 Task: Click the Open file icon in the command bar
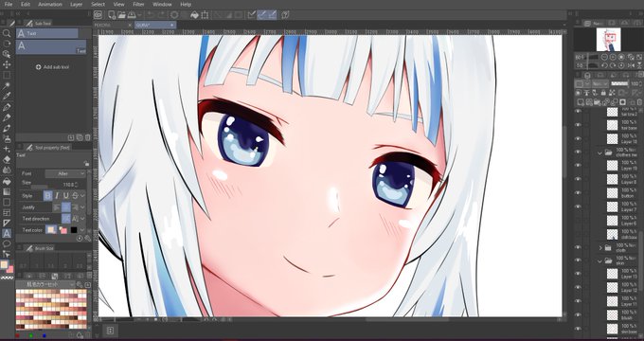click(x=121, y=15)
